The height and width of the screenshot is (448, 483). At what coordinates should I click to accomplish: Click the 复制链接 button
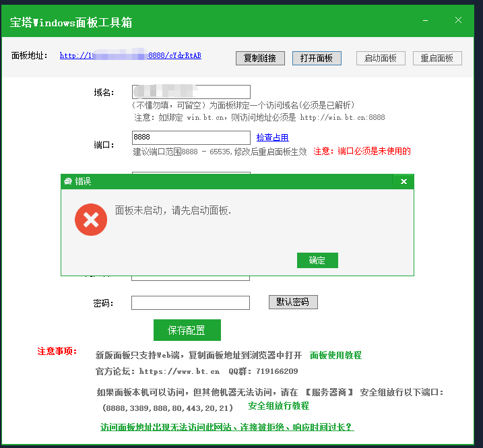coord(260,58)
